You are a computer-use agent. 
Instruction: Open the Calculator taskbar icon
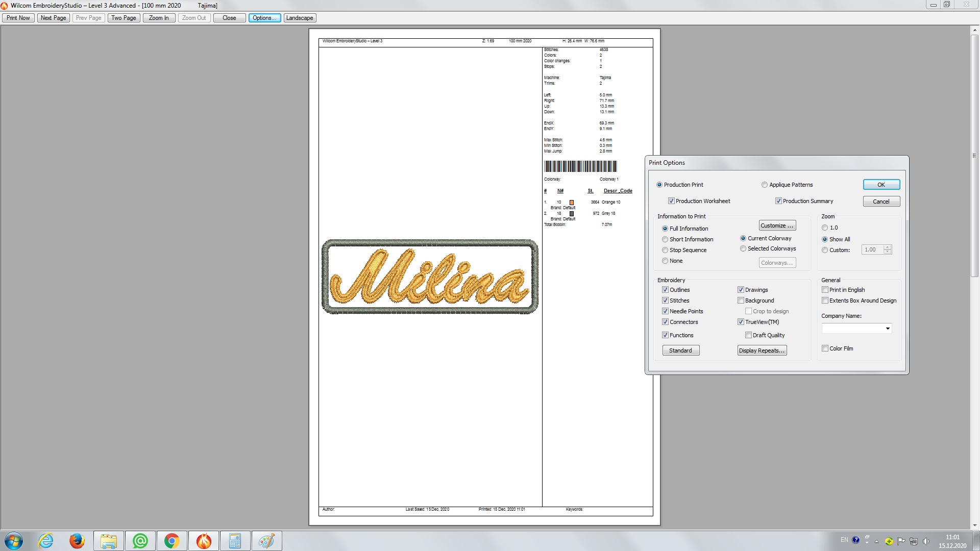point(235,541)
